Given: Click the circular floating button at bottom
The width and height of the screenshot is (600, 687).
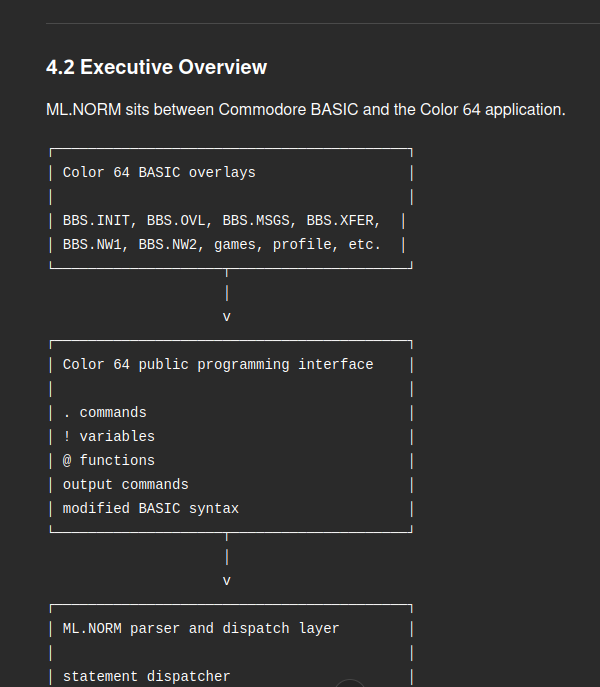Looking at the screenshot, I should [350, 683].
